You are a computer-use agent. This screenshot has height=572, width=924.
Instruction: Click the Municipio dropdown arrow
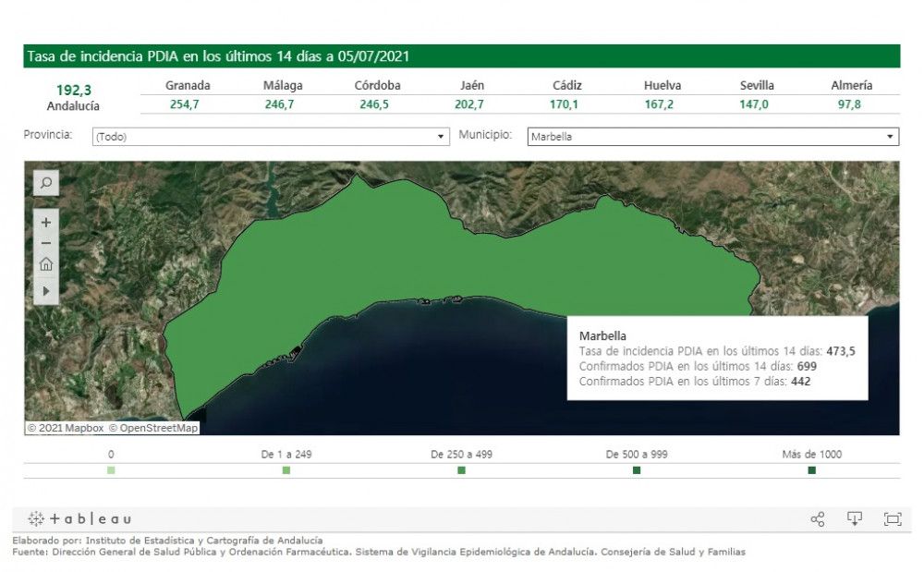[x=890, y=137]
